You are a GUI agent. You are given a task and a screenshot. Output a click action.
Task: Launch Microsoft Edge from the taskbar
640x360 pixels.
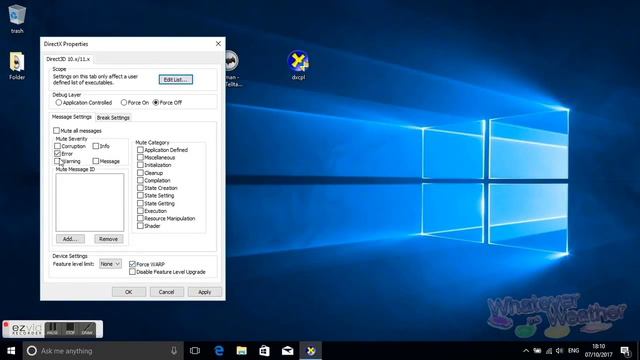click(219, 351)
